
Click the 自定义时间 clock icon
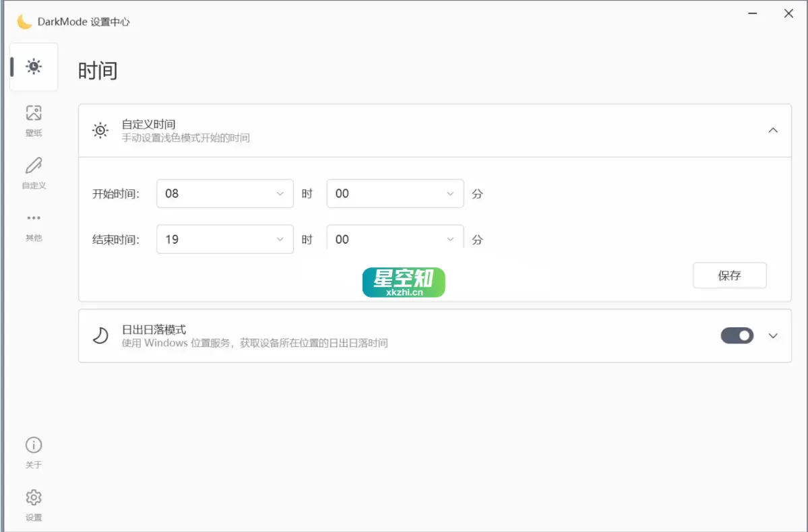[x=100, y=130]
